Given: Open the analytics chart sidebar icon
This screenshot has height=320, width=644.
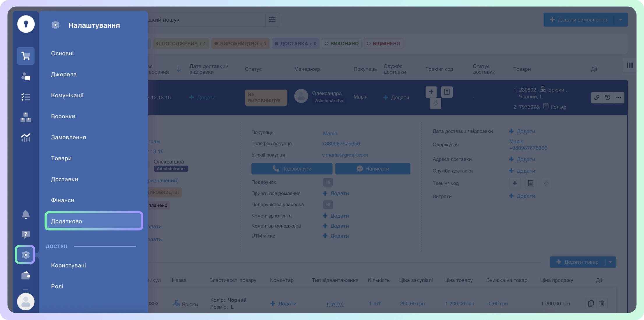Looking at the screenshot, I should click(26, 137).
